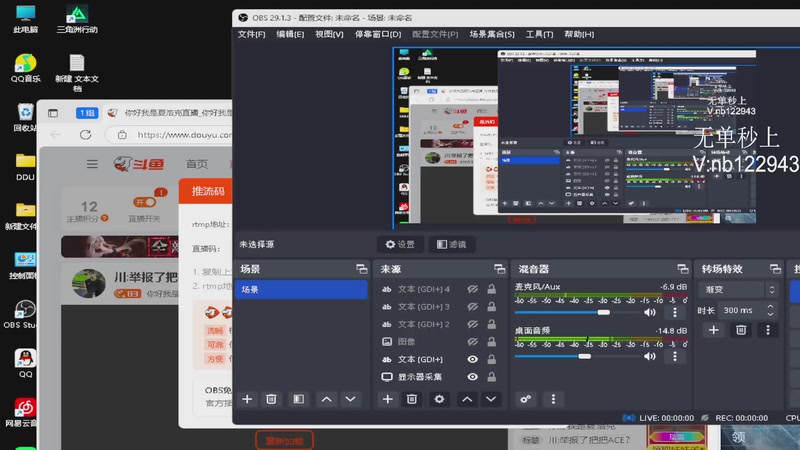The image size is (800, 450).
Task: Open 三角洲行动 desktop shortcut
Action: (77, 19)
